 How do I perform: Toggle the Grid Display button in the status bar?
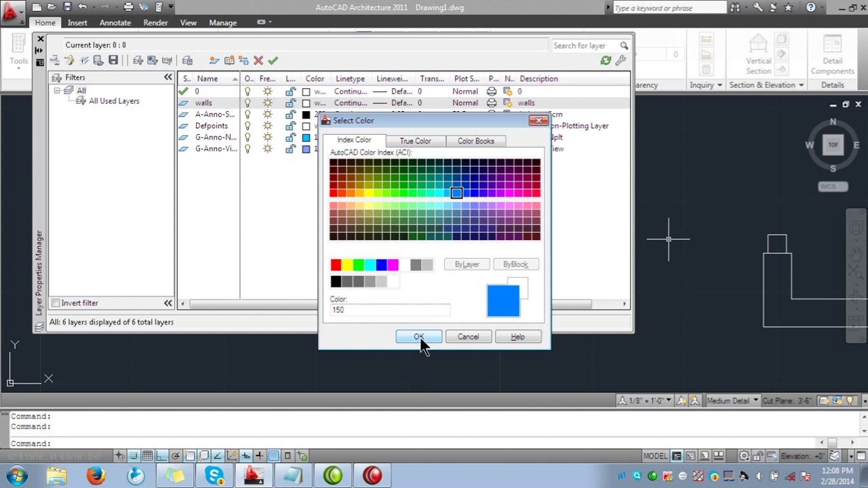[x=147, y=456]
